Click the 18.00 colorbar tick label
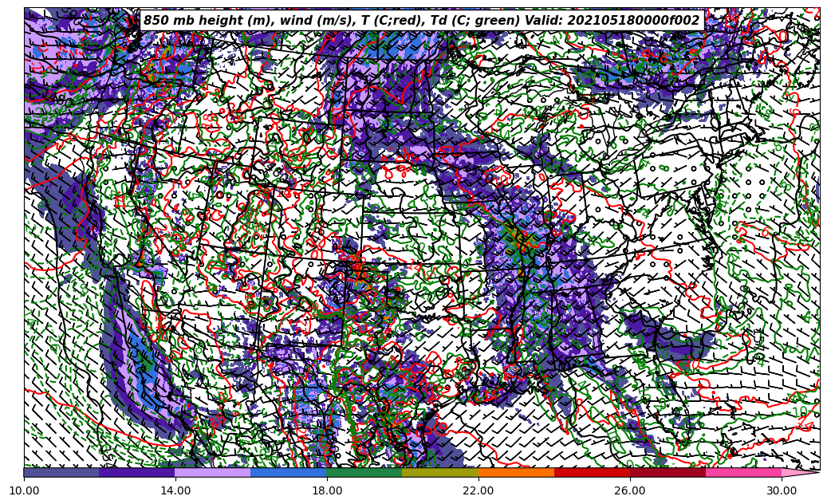The image size is (827, 504). [327, 490]
